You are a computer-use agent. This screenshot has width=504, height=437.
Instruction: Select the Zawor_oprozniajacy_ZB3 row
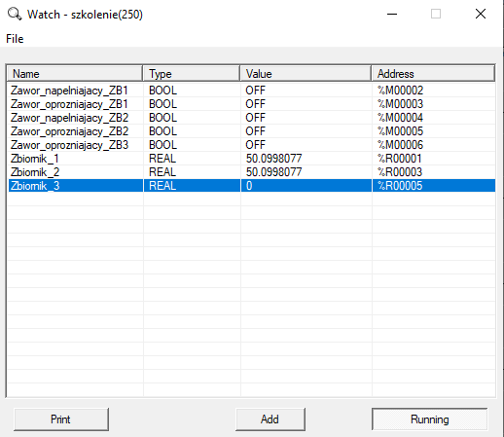tap(251, 145)
